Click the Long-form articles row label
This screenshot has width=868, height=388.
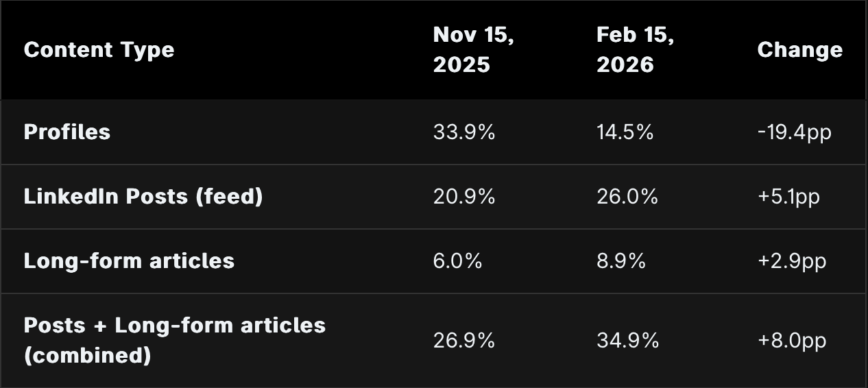point(129,260)
